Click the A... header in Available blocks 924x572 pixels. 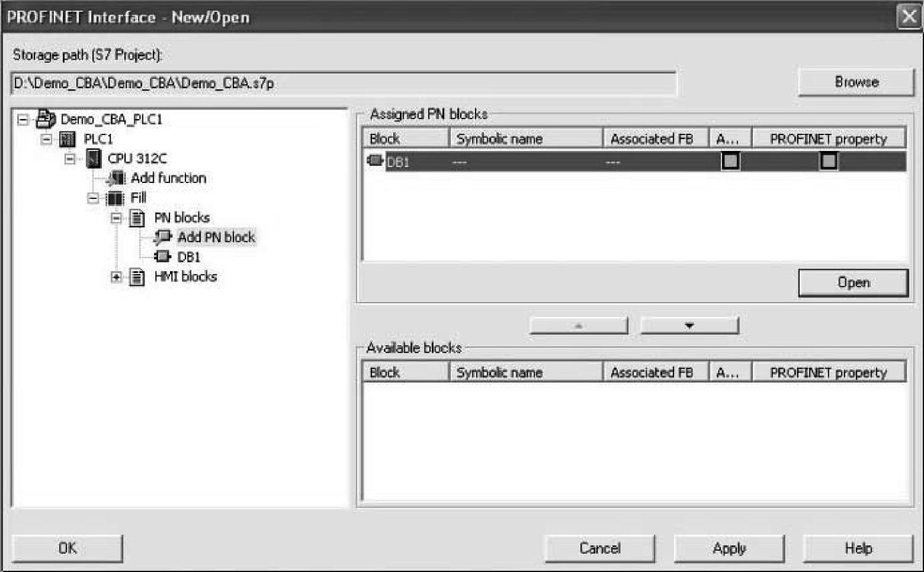731,372
